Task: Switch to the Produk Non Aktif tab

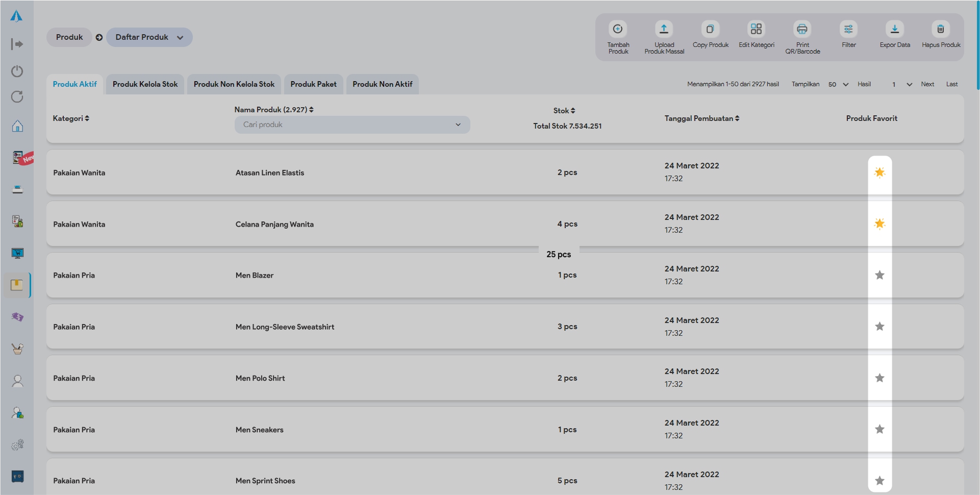Action: pos(382,84)
